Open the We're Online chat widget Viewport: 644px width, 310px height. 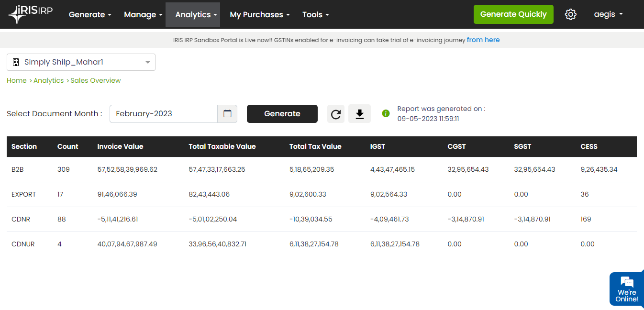(x=627, y=289)
